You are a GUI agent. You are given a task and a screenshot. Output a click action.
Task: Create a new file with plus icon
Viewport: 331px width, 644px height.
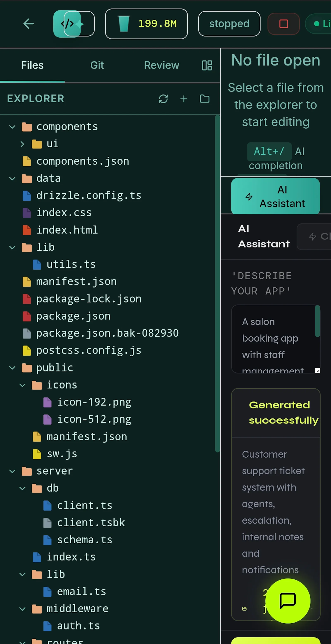[x=184, y=99]
